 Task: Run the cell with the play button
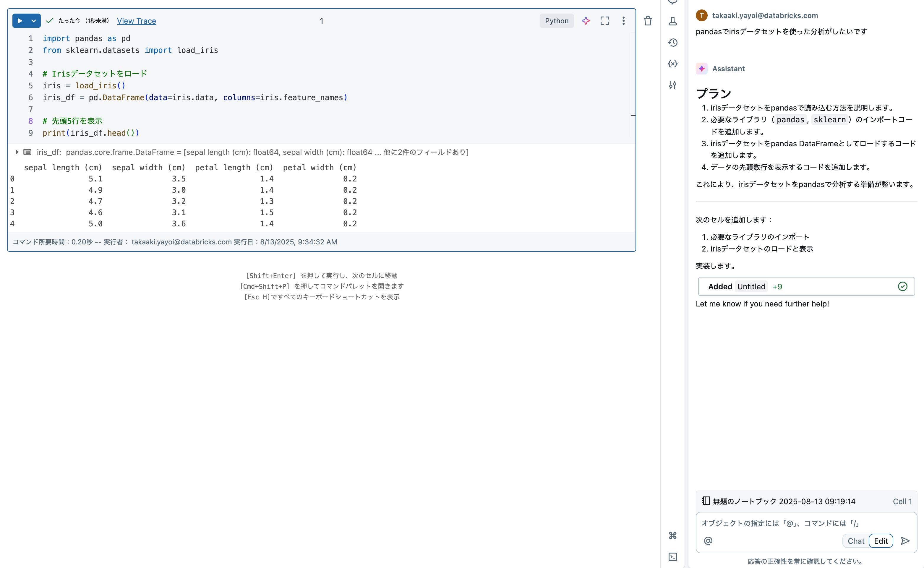[20, 21]
